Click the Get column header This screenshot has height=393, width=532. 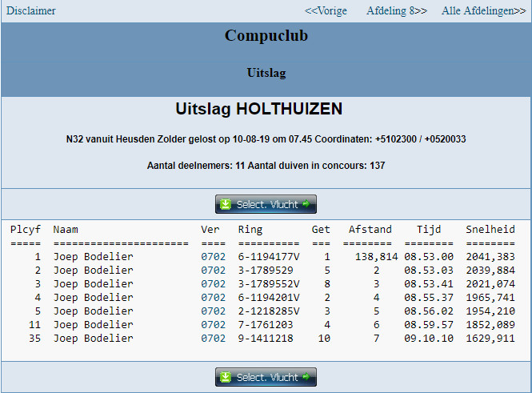coord(321,230)
